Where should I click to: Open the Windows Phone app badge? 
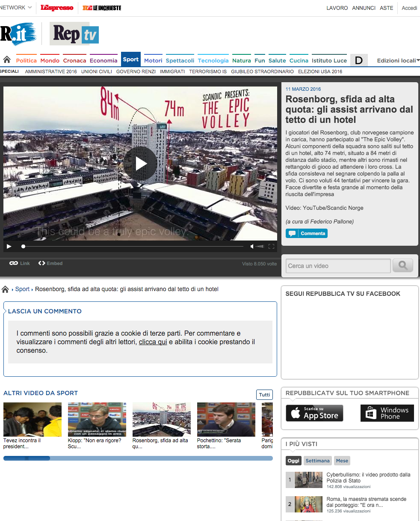tap(387, 413)
